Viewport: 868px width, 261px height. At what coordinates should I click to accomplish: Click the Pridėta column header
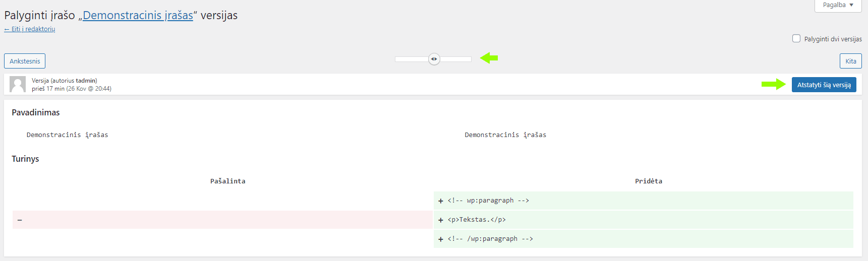[x=648, y=181]
